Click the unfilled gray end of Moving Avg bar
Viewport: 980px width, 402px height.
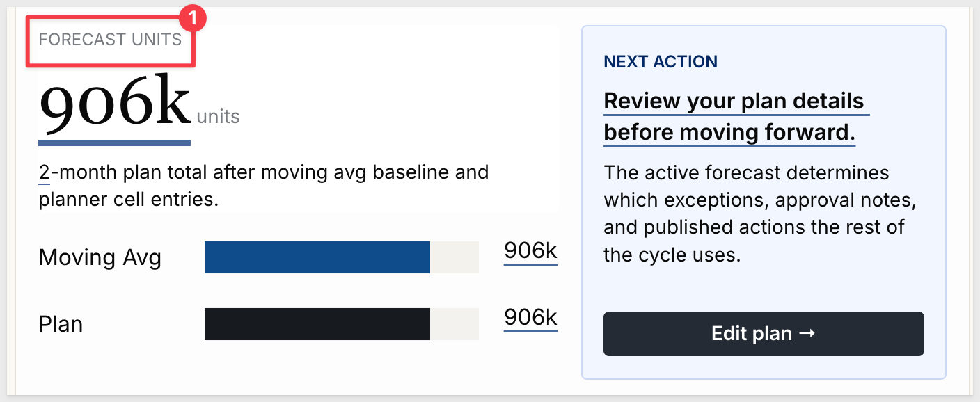(x=455, y=257)
